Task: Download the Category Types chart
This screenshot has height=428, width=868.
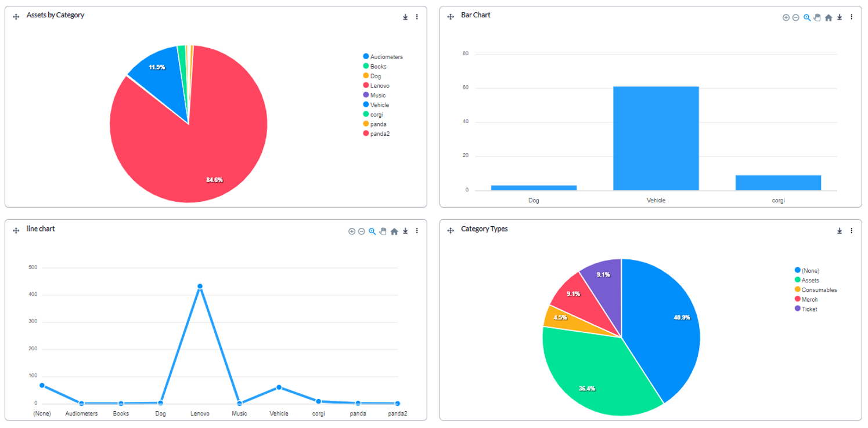Action: [840, 231]
